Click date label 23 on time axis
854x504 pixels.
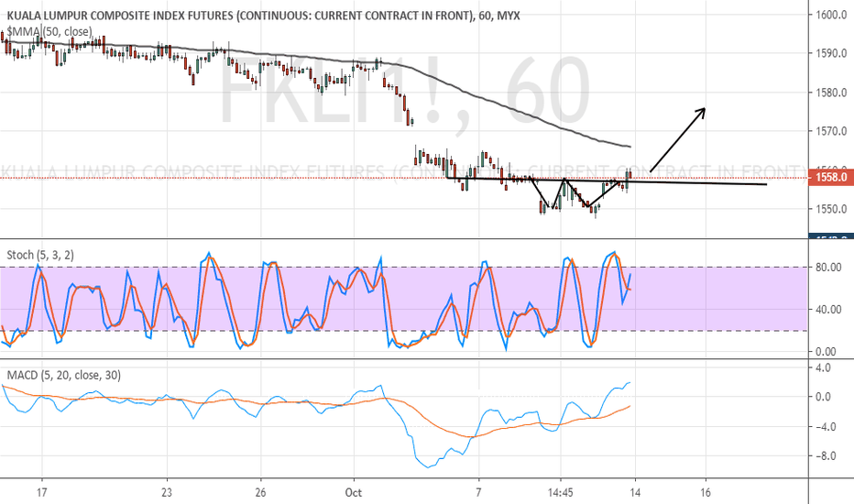167,493
